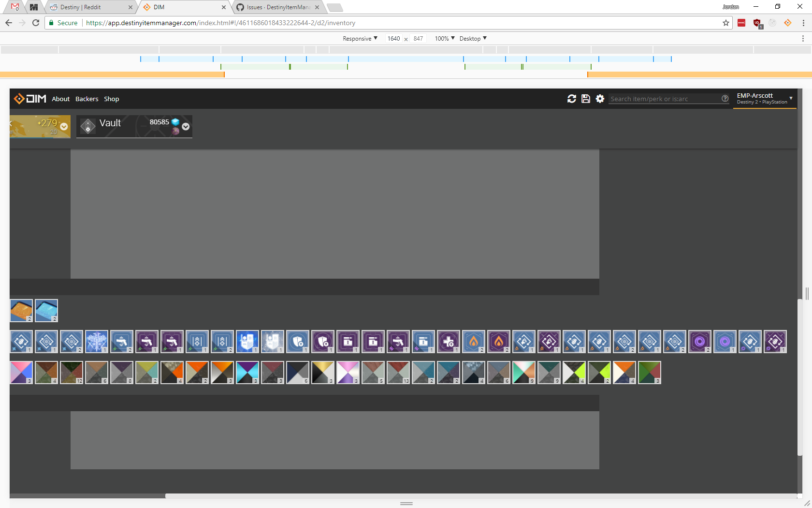Select the green and red shader
Image resolution: width=812 pixels, height=508 pixels.
[x=650, y=373]
